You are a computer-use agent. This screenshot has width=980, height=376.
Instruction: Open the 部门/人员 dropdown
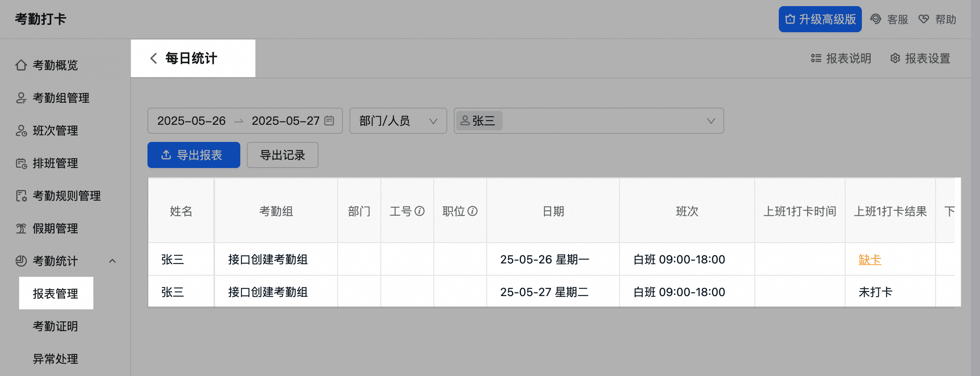click(x=398, y=121)
